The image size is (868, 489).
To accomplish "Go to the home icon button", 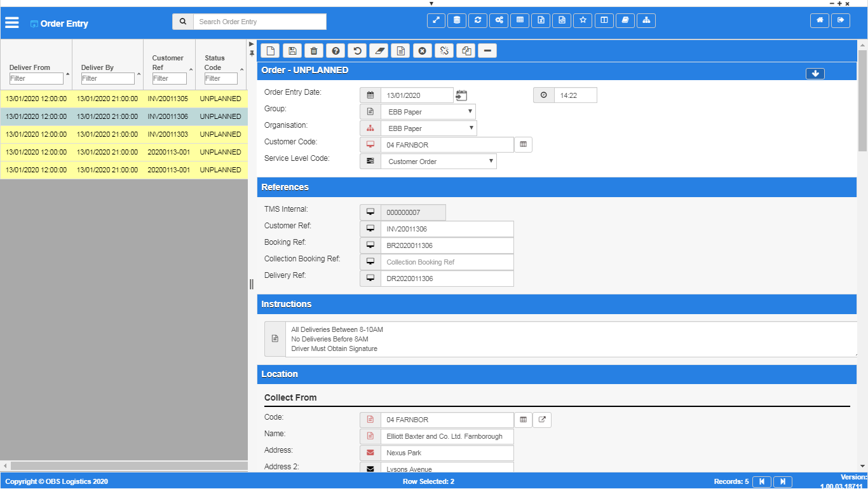I will pos(820,20).
